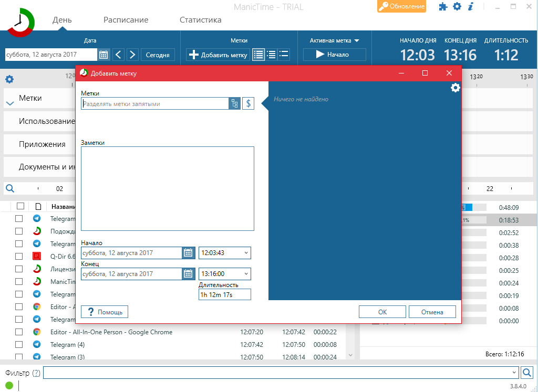Click the filter search button icon

click(x=526, y=373)
